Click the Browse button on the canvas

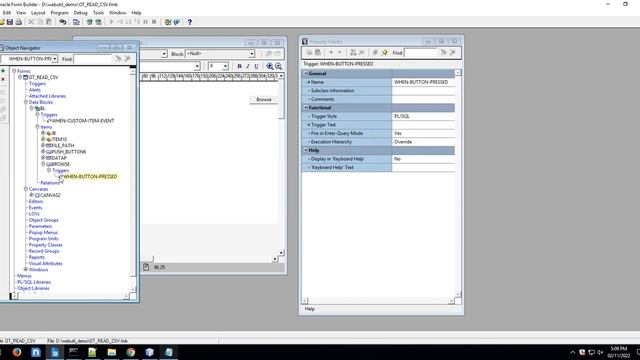(x=264, y=100)
